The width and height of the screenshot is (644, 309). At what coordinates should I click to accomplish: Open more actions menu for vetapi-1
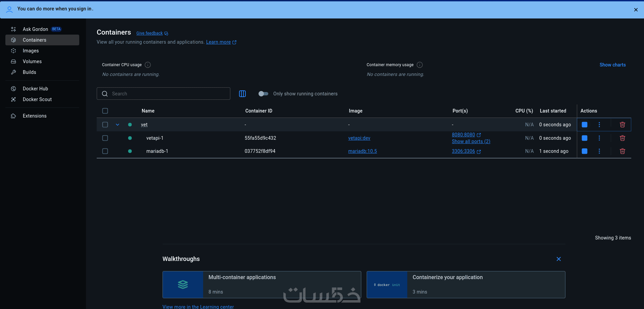click(x=599, y=138)
